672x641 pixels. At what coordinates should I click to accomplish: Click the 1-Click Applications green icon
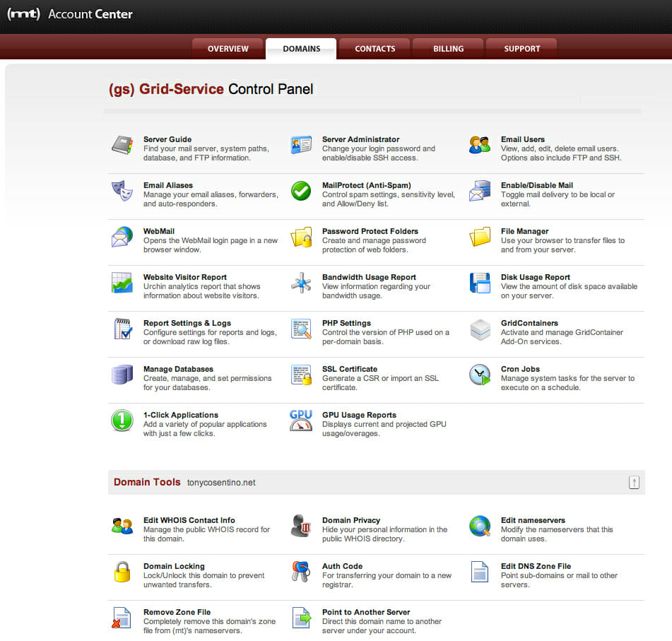click(x=122, y=421)
